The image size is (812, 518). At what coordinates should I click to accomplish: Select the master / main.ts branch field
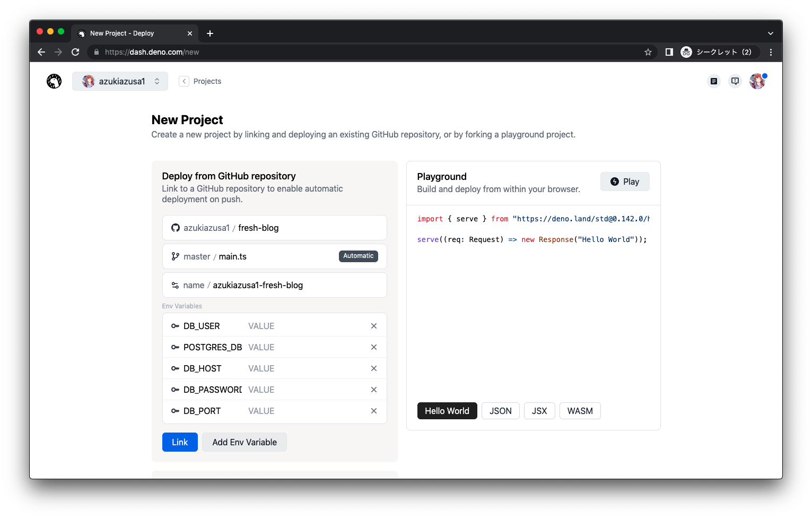pyautogui.click(x=275, y=256)
